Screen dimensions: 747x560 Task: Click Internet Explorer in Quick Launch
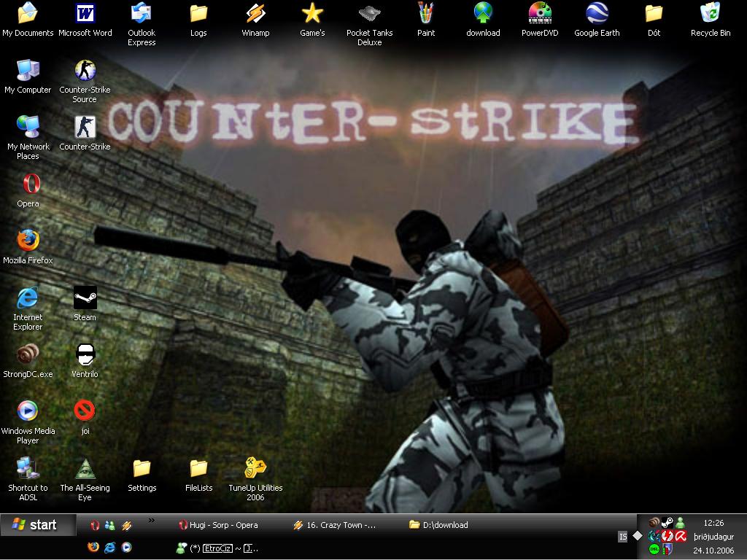[x=110, y=547]
